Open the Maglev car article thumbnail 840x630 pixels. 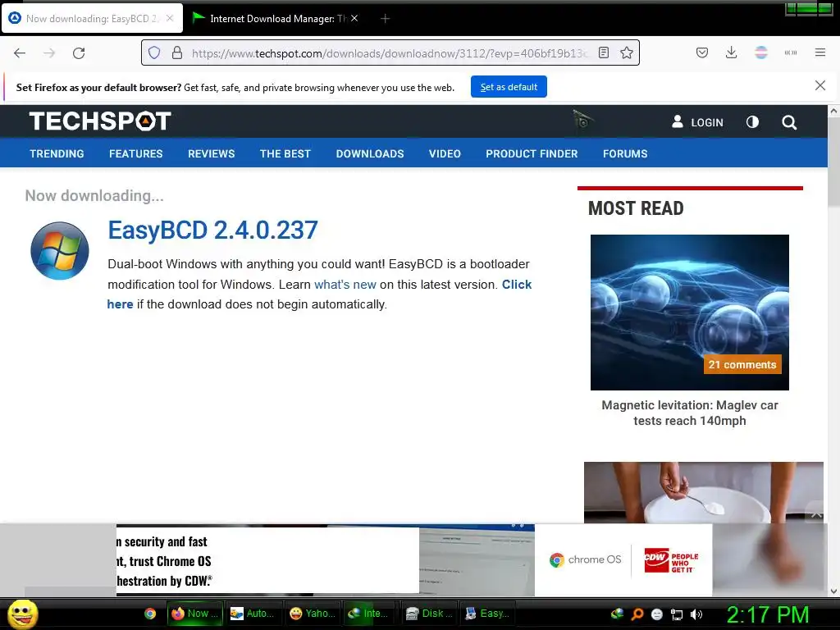[x=689, y=313]
